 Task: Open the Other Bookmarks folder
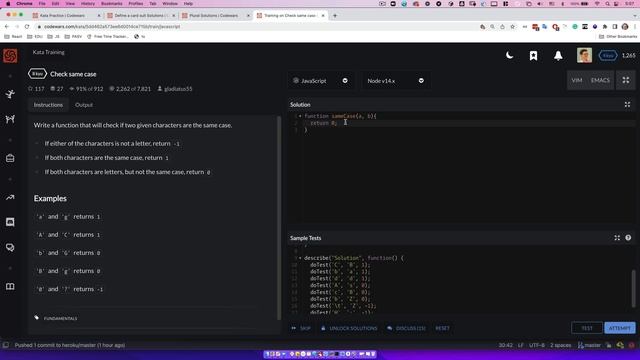618,36
